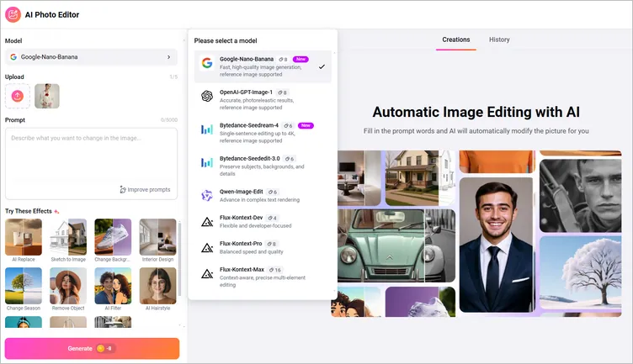Pick the Bytedance-Seededit-3.0 model icon
This screenshot has height=364, width=633.
tap(206, 162)
